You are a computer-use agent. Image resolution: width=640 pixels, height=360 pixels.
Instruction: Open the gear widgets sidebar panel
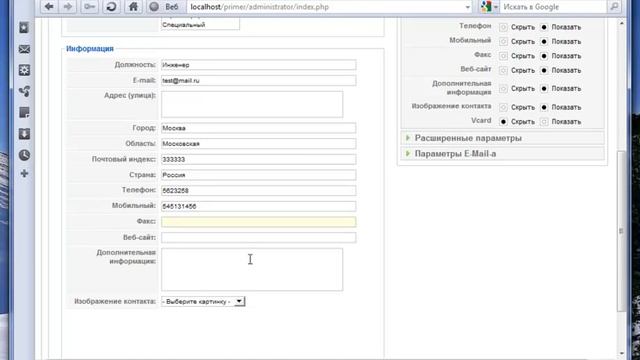pyautogui.click(x=24, y=70)
